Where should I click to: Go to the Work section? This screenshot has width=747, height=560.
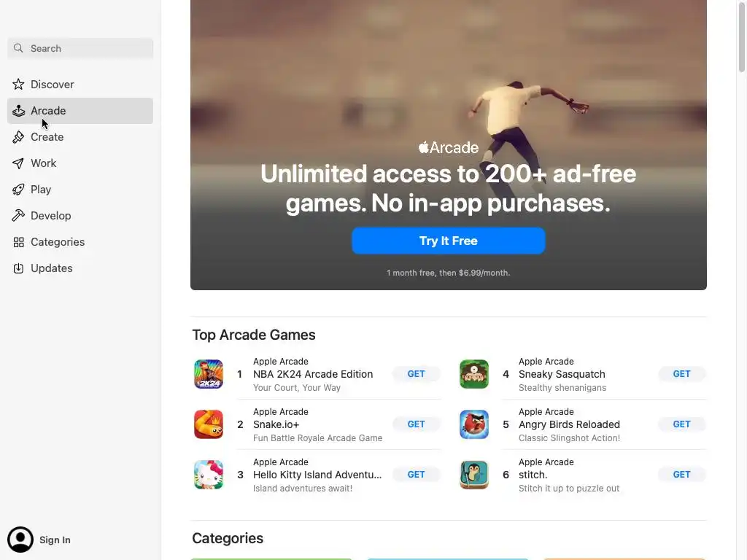click(80, 163)
